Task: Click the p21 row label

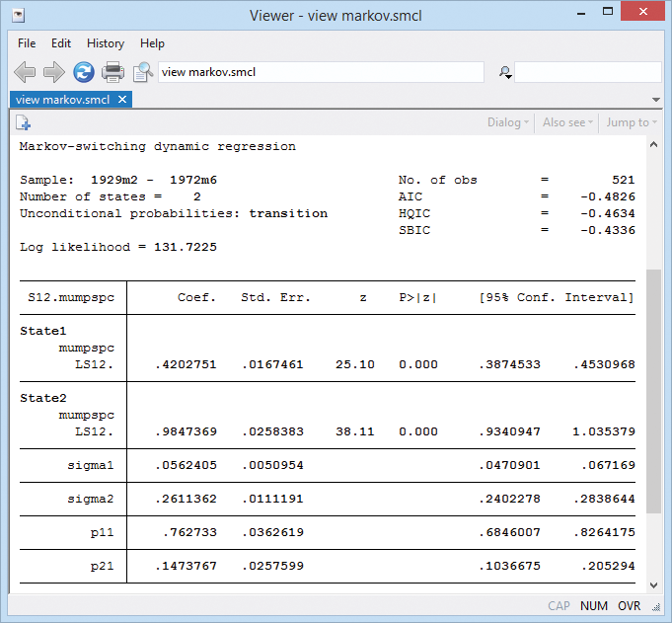Action: (x=102, y=567)
